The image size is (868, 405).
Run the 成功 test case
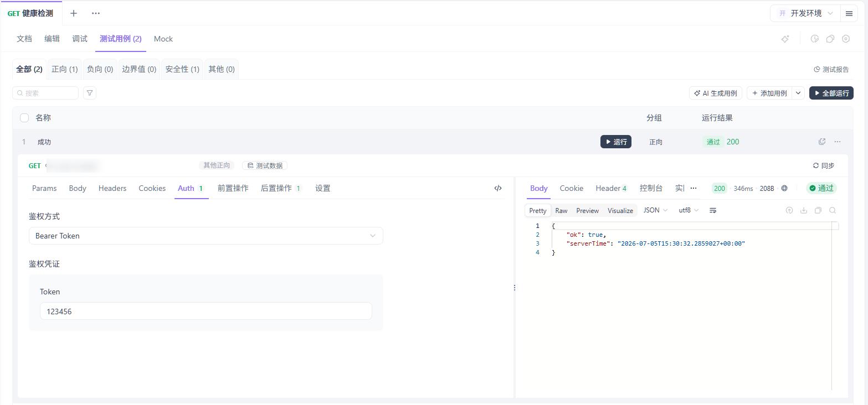point(616,142)
